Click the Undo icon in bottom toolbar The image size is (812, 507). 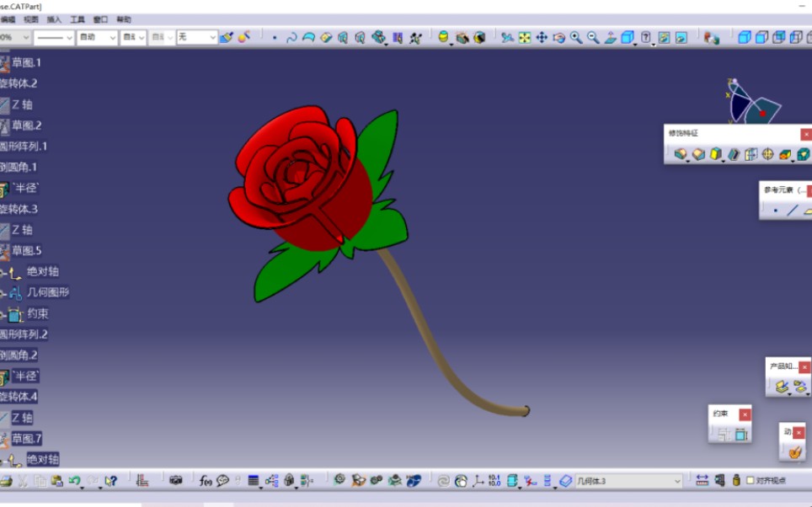[74, 481]
